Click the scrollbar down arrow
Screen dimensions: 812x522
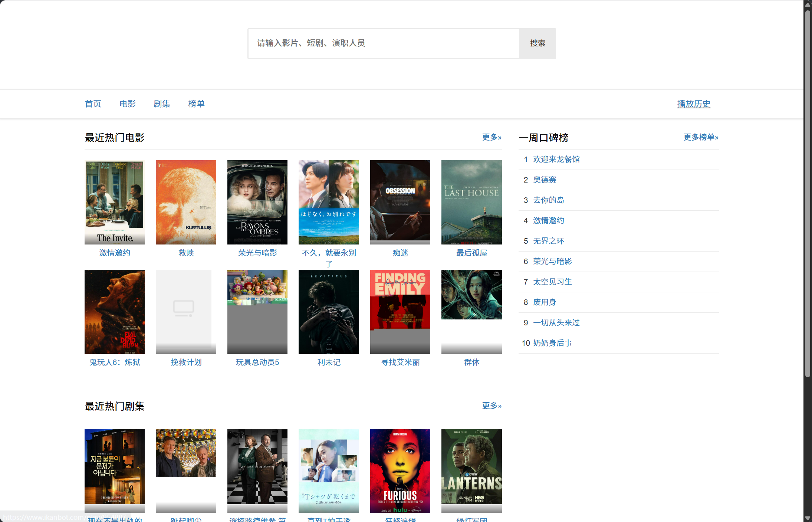808,518
